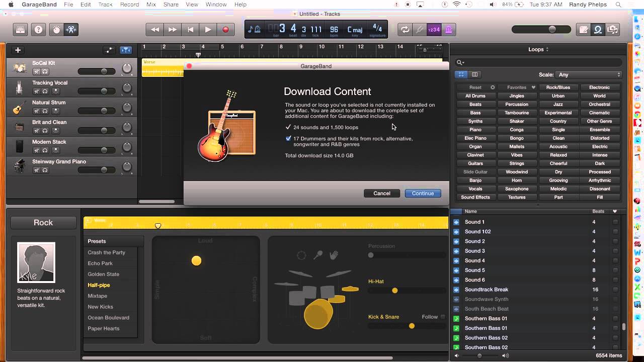The image size is (644, 362).
Task: Open the Media Browser icon
Action: point(612,30)
